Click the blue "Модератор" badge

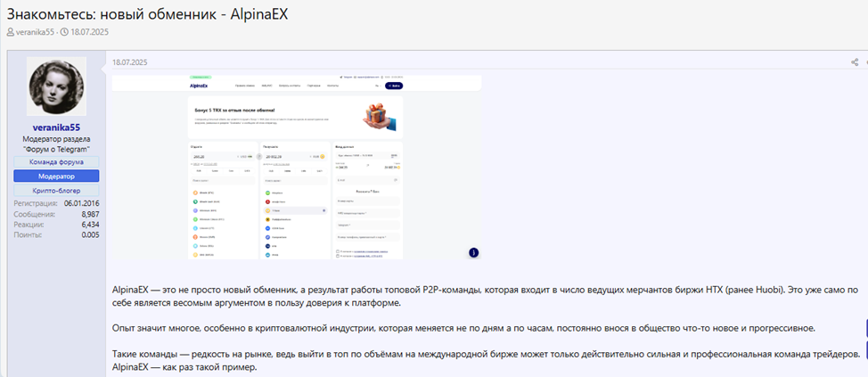point(56,176)
